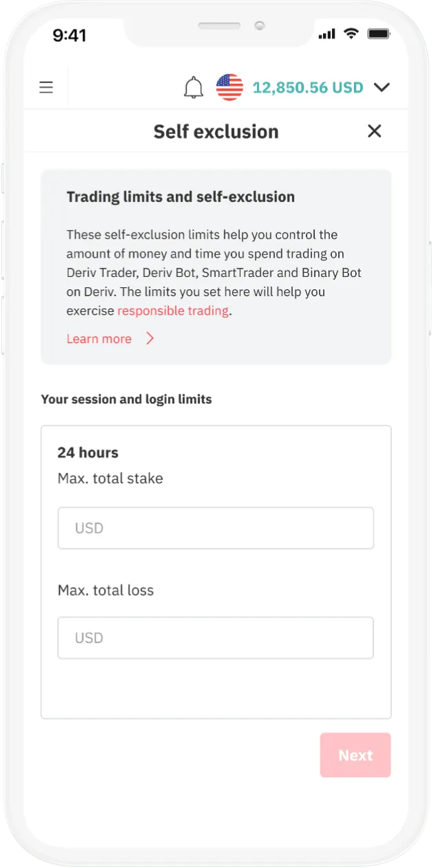Click the chevron arrow beside Learn more
This screenshot has width=433, height=868.
(x=150, y=338)
